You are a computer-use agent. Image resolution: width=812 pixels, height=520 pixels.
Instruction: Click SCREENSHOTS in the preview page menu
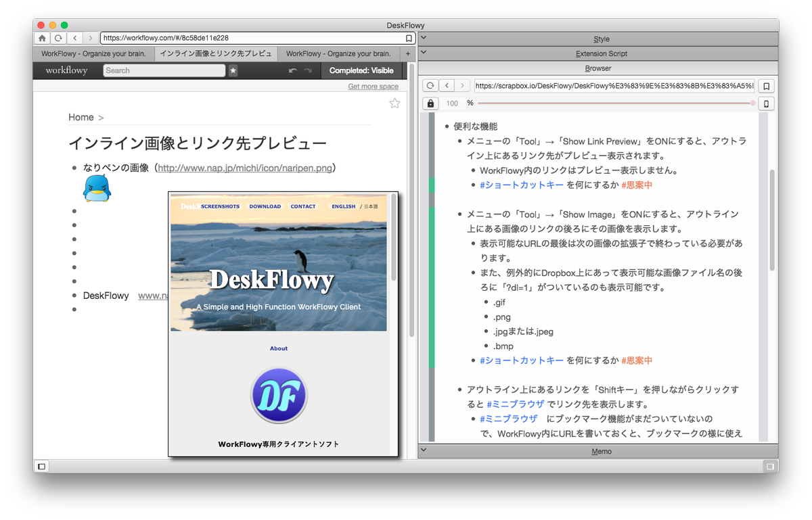pos(220,206)
